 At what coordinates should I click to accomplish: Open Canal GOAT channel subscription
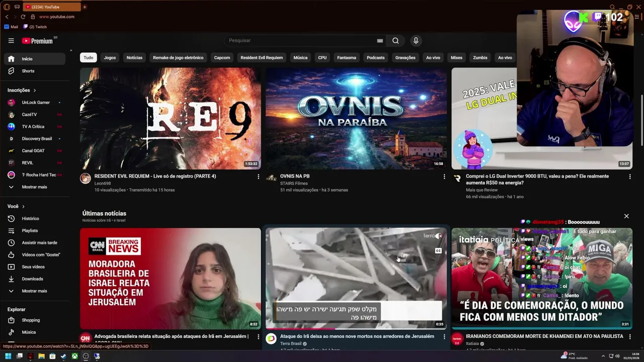click(x=35, y=151)
